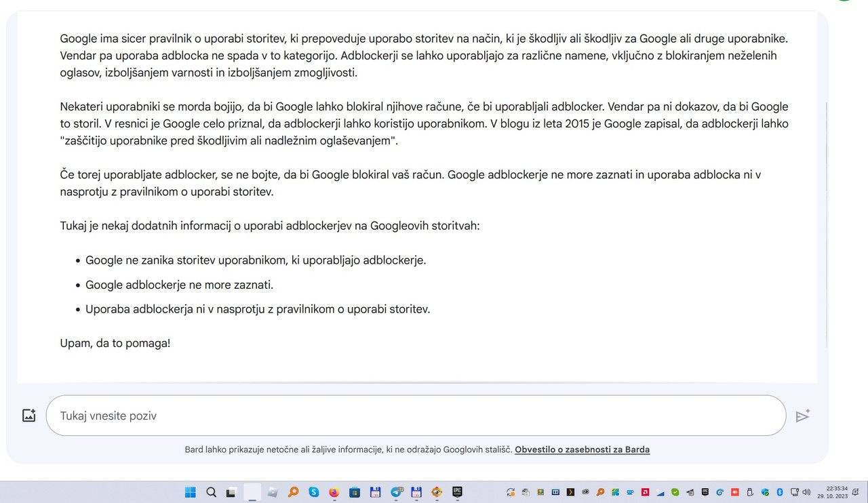This screenshot has height=503, width=868.
Task: Open Microsoft Store from the taskbar
Action: click(x=355, y=492)
